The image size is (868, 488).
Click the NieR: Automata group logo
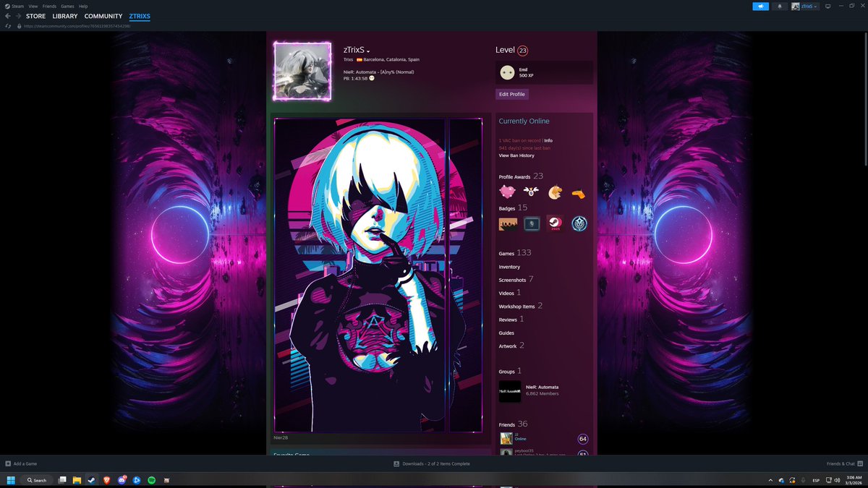click(x=509, y=391)
